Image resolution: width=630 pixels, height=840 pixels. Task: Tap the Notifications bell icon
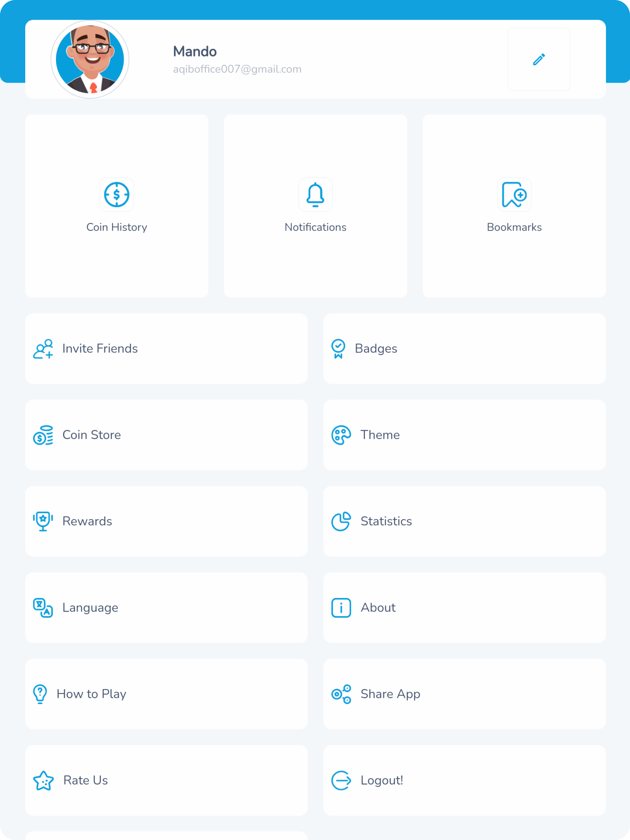click(x=315, y=194)
